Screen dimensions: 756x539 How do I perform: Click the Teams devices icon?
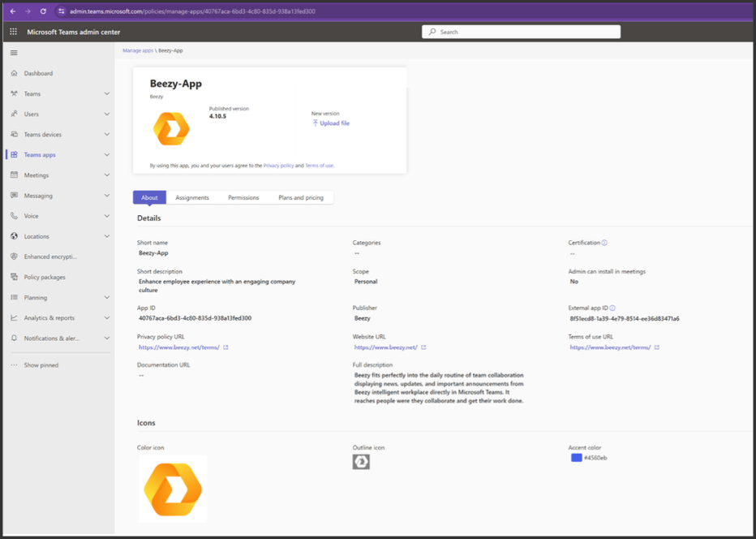(14, 134)
